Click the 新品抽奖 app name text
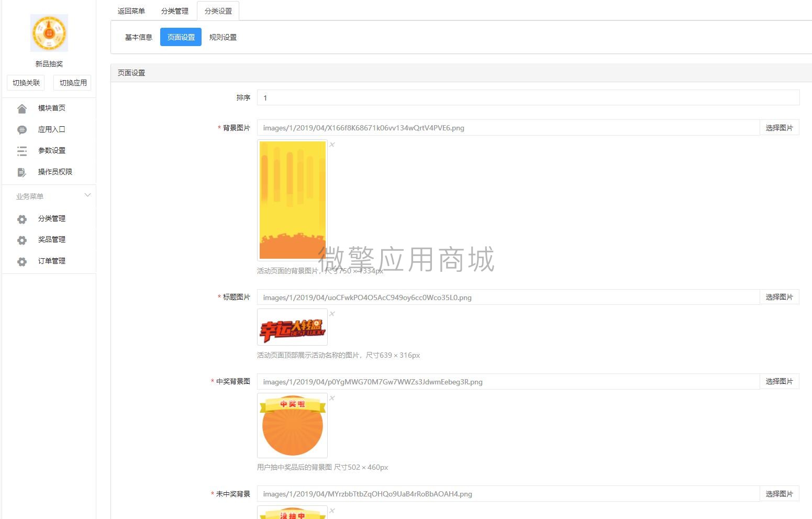The width and height of the screenshot is (812, 519). [49, 64]
